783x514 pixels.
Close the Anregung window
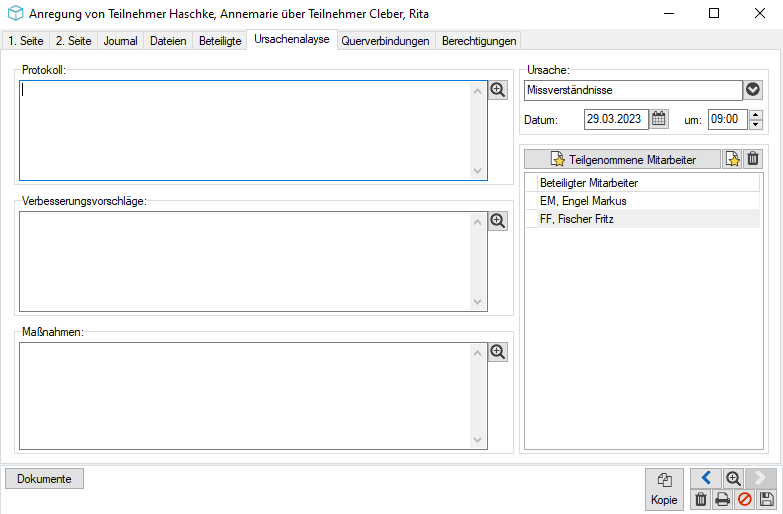tap(760, 13)
